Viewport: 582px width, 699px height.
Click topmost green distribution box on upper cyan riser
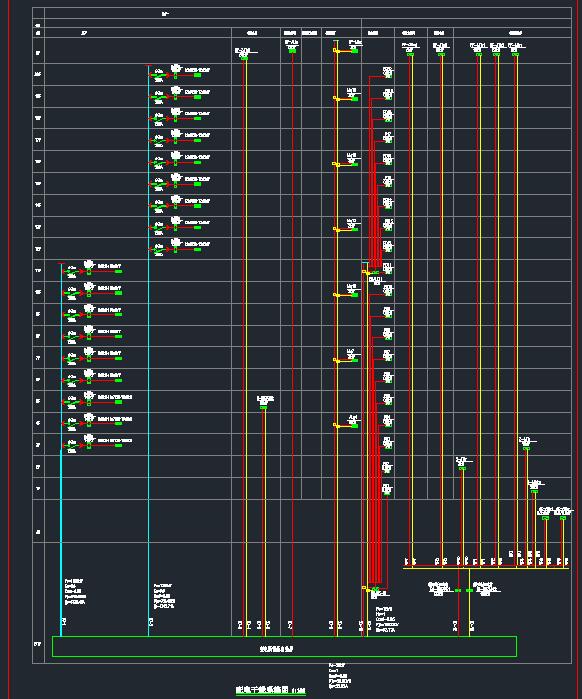click(197, 75)
